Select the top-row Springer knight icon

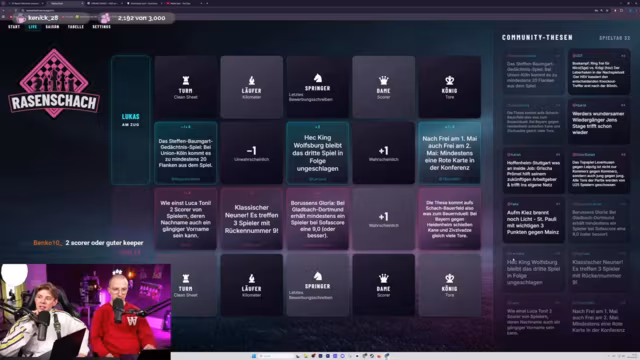coord(318,78)
